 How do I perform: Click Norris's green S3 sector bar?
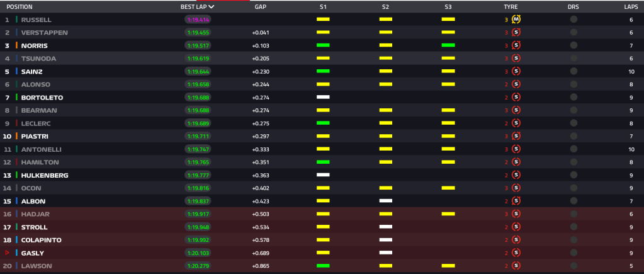(448, 45)
